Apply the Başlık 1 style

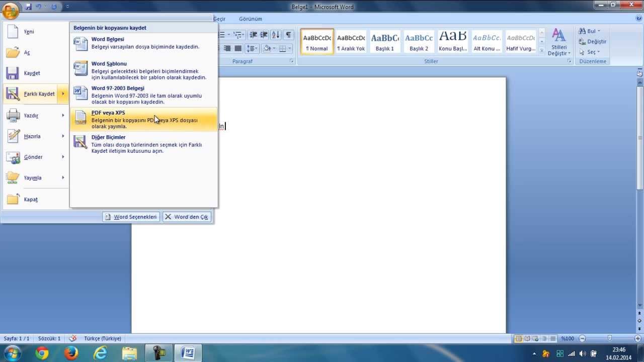pos(385,41)
